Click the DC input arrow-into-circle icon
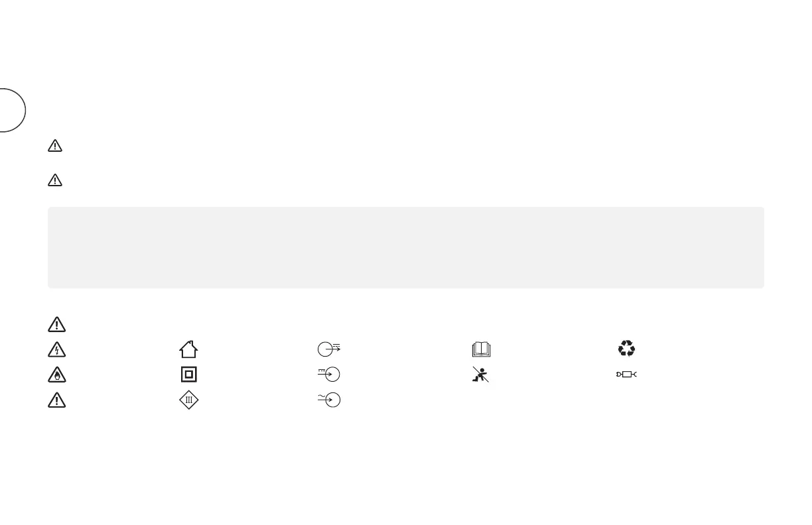The image size is (812, 525). pos(329,375)
